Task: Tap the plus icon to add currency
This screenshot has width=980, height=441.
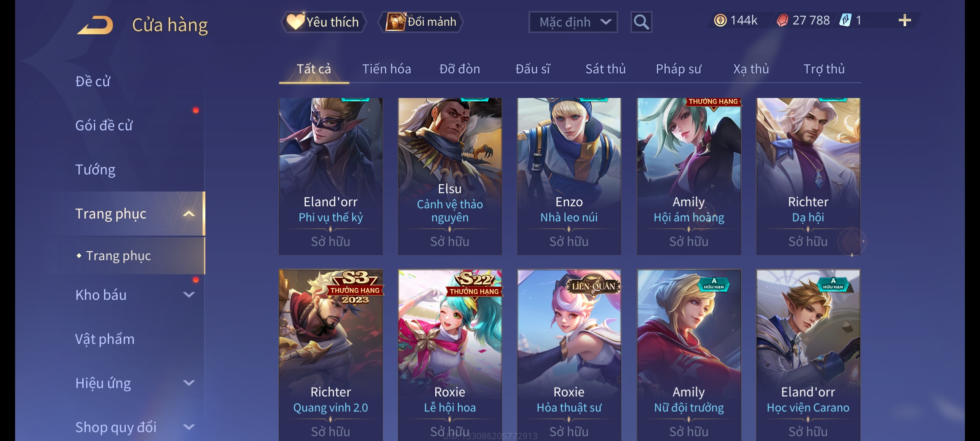Action: pyautogui.click(x=905, y=20)
